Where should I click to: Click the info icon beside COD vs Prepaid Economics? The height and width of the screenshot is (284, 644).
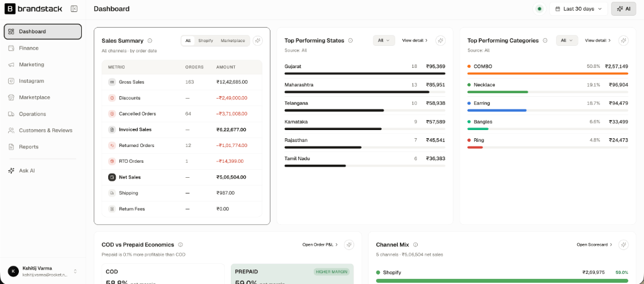(180, 244)
